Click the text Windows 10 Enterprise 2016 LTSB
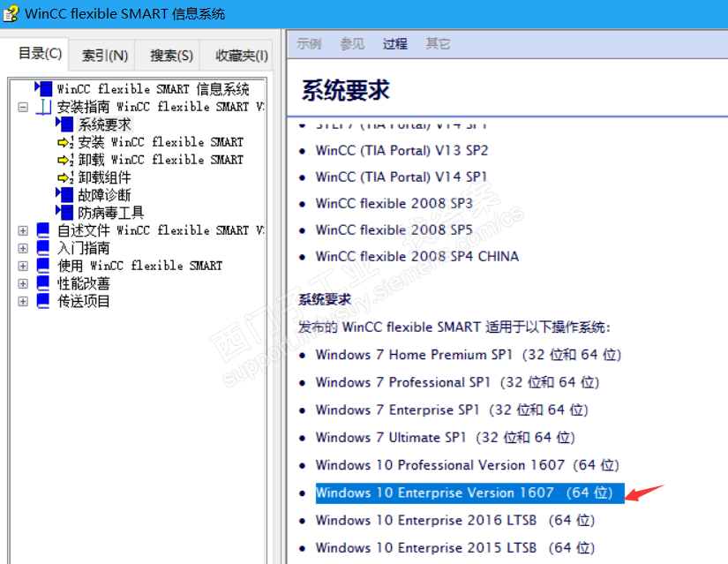 coord(426,521)
